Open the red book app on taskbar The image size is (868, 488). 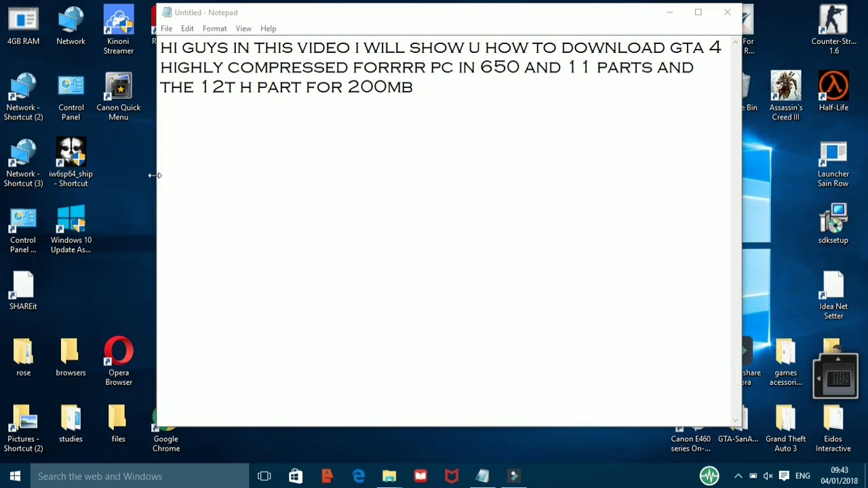coord(420,476)
